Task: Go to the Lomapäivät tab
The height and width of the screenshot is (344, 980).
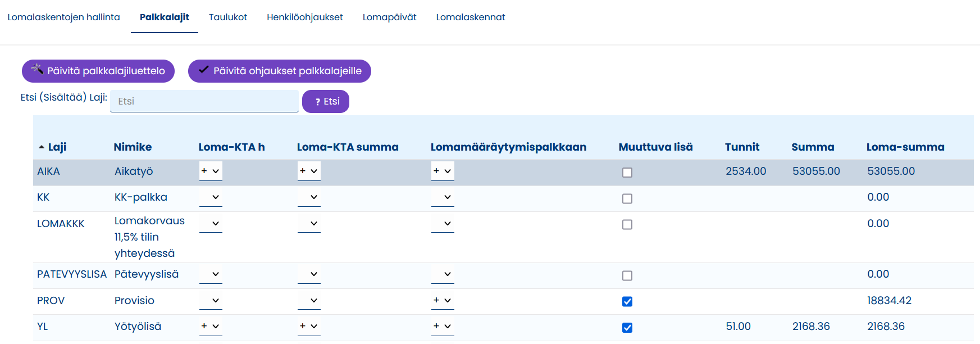Action: click(x=390, y=17)
